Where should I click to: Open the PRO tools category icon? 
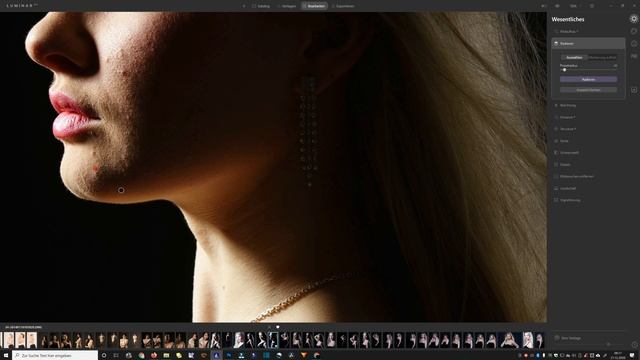(633, 56)
